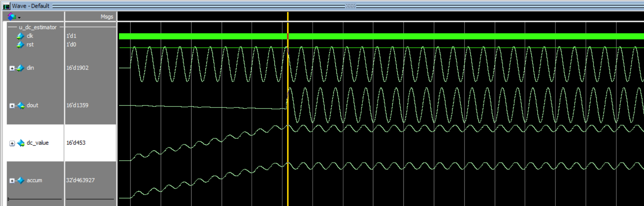The height and width of the screenshot is (206, 644).
Task: Click the signal-pane toolbar diamond icon
Action: (12, 16)
